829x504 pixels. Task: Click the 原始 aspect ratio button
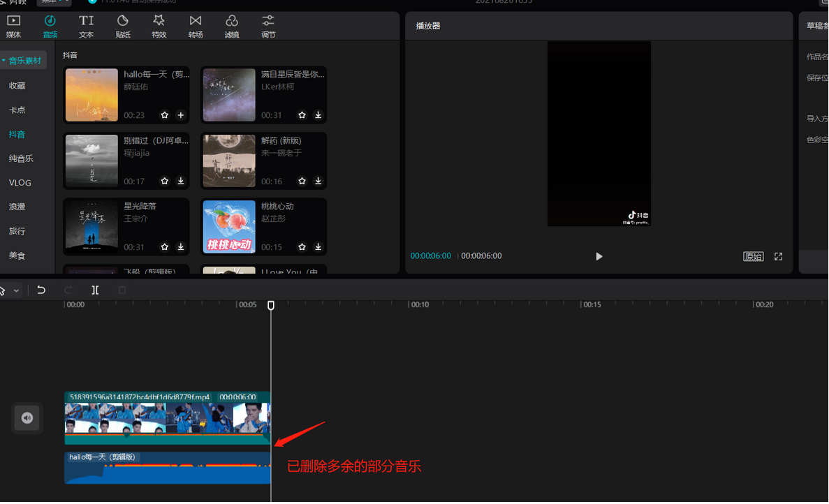754,256
